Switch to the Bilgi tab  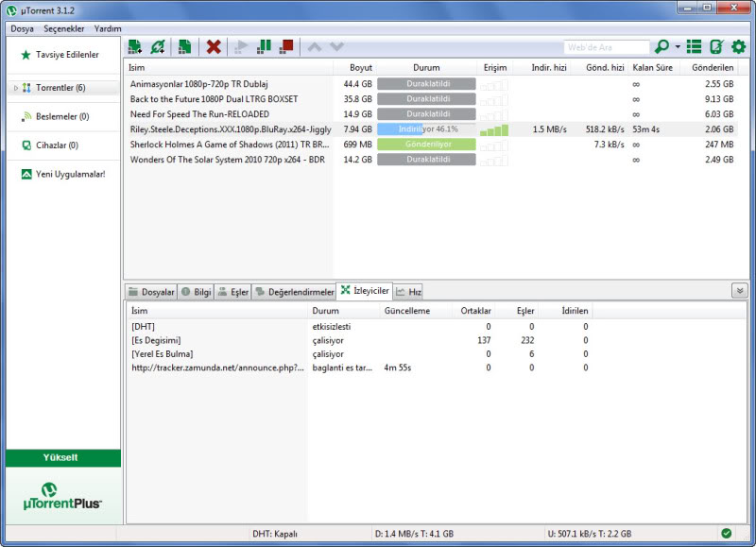196,292
